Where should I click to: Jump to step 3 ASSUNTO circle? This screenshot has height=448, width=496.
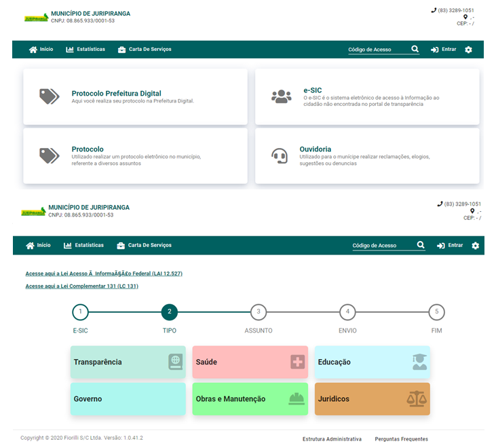pos(258,312)
